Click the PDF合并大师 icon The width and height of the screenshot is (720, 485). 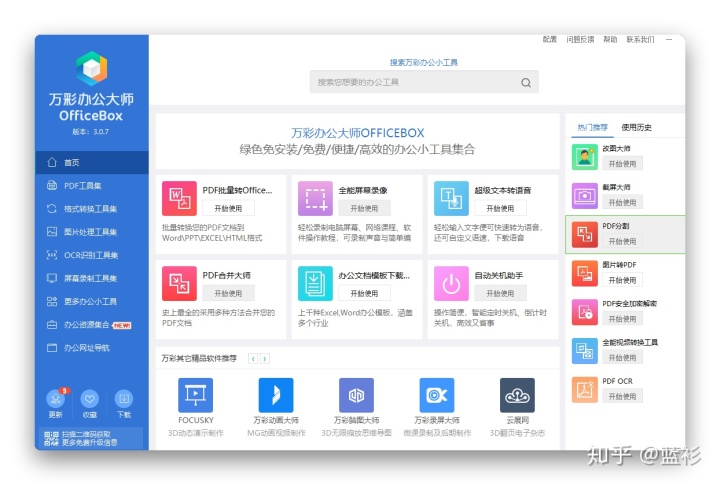[179, 283]
